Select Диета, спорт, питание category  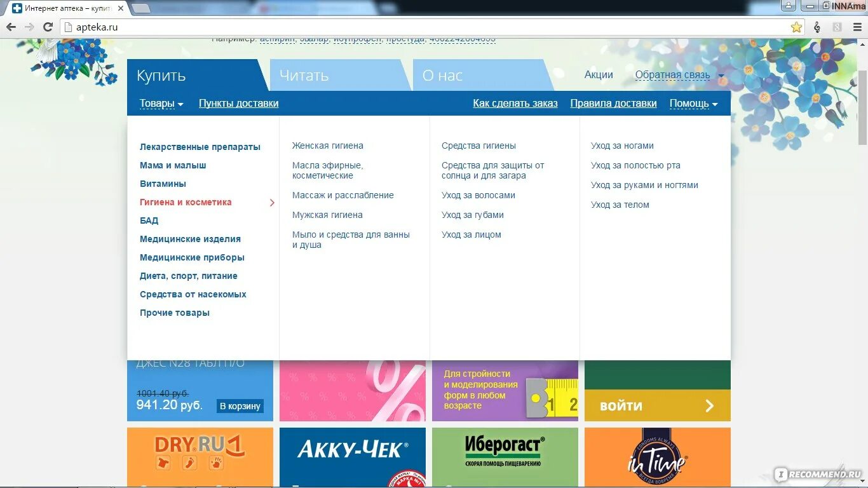189,276
